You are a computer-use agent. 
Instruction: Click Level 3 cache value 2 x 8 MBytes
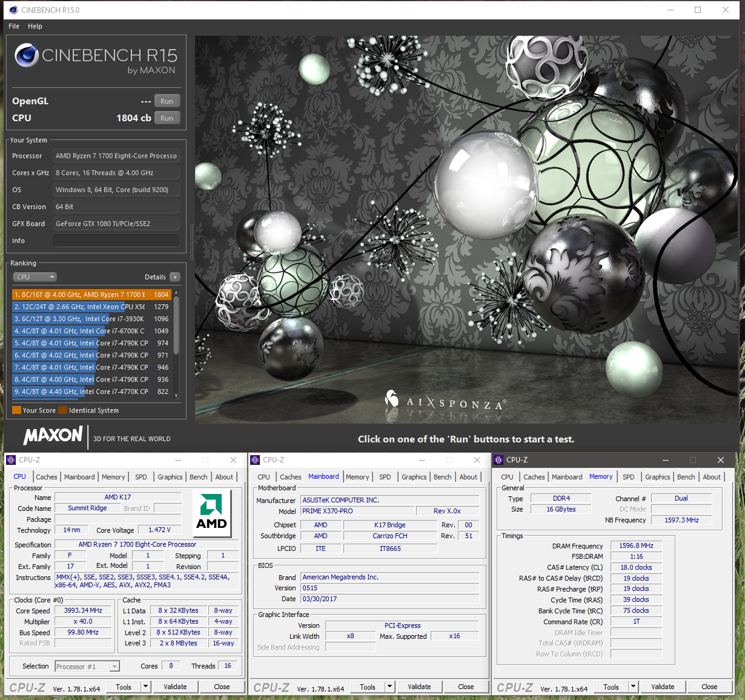click(x=178, y=643)
